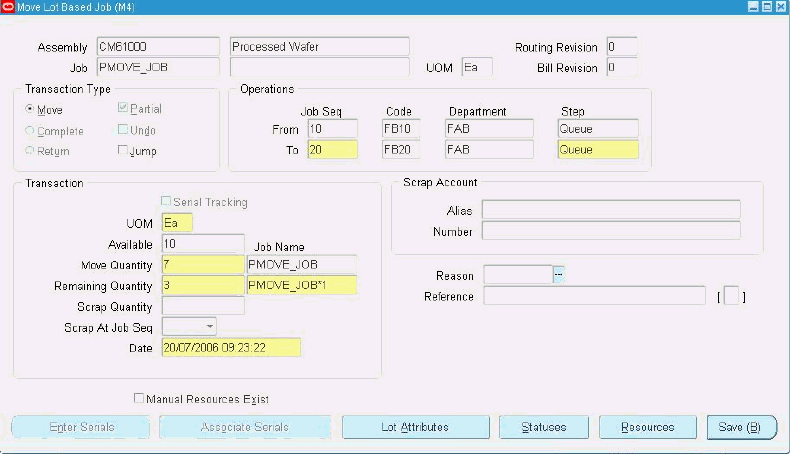Click the Routing Revision field
Image resolution: width=790 pixels, height=454 pixels.
[x=622, y=46]
